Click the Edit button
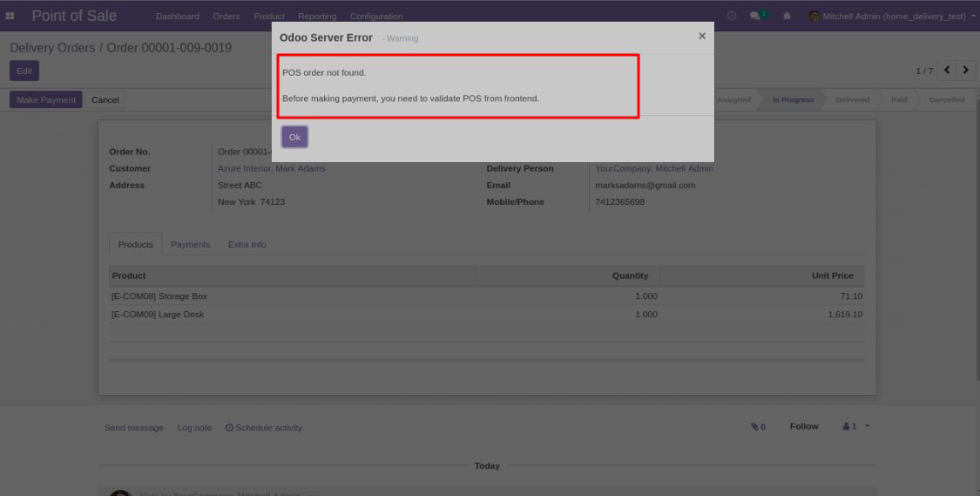Screen dimensions: 980x496 [24, 71]
